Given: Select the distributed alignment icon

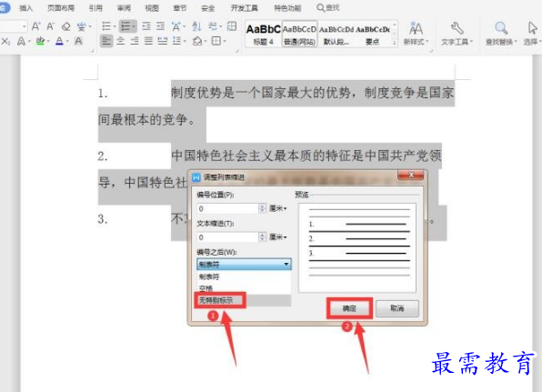Looking at the screenshot, I should (x=163, y=41).
